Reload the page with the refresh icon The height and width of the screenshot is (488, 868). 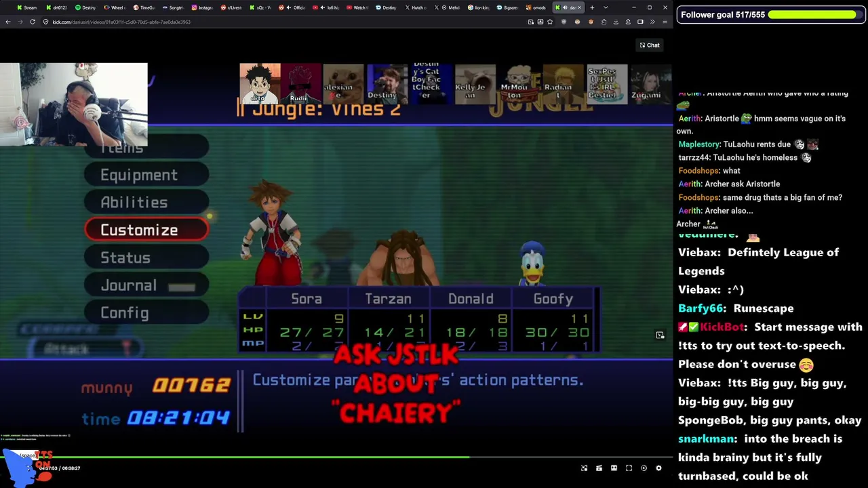32,22
